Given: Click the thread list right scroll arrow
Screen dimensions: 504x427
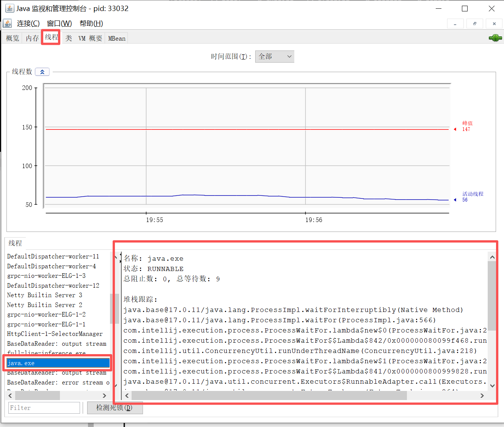Looking at the screenshot, I should [104, 395].
